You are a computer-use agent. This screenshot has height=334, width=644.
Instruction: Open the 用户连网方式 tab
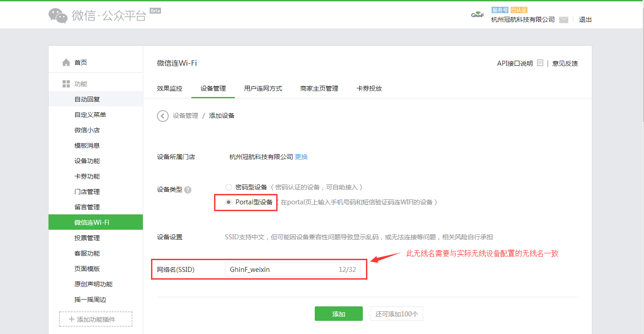[263, 89]
